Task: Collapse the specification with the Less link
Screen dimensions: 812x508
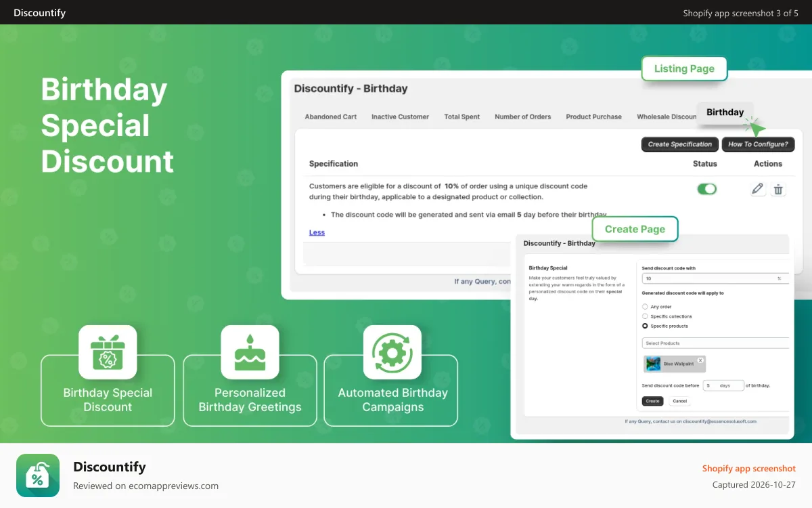Action: [x=317, y=232]
